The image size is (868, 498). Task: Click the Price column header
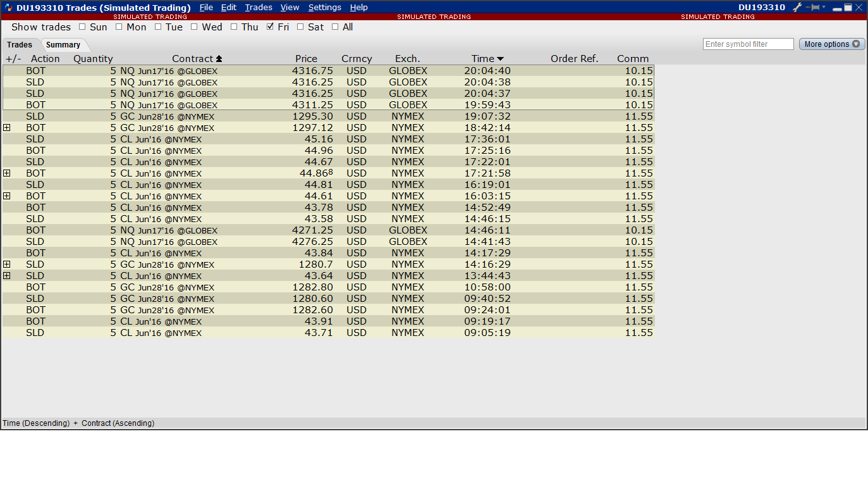click(307, 59)
